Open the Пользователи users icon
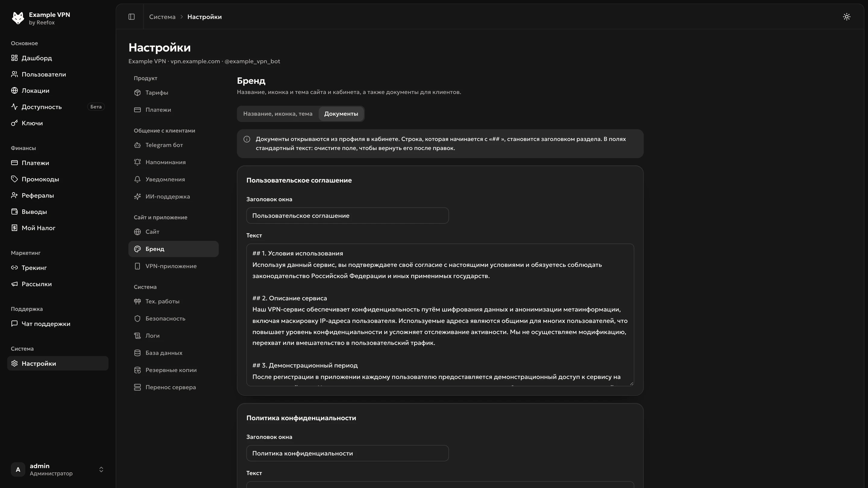 point(14,74)
